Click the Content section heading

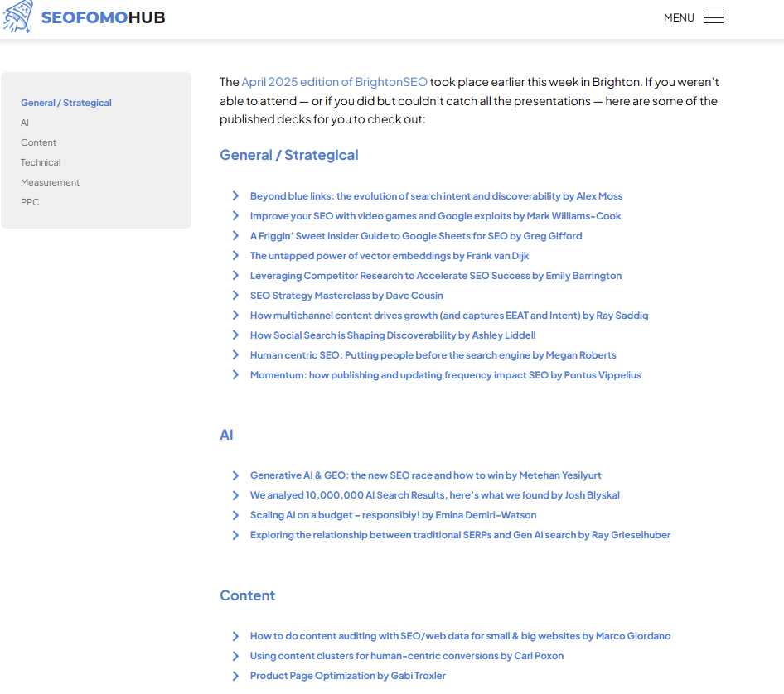pos(248,595)
